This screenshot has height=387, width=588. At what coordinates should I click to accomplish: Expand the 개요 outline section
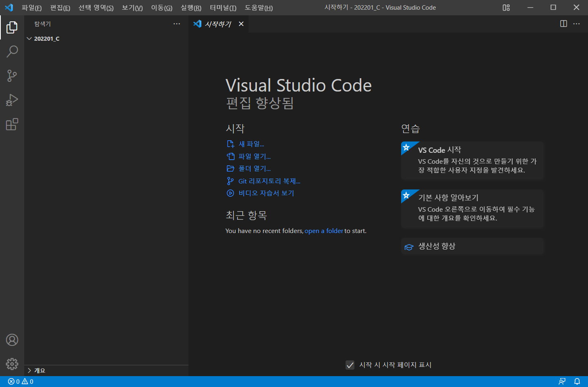[106, 370]
